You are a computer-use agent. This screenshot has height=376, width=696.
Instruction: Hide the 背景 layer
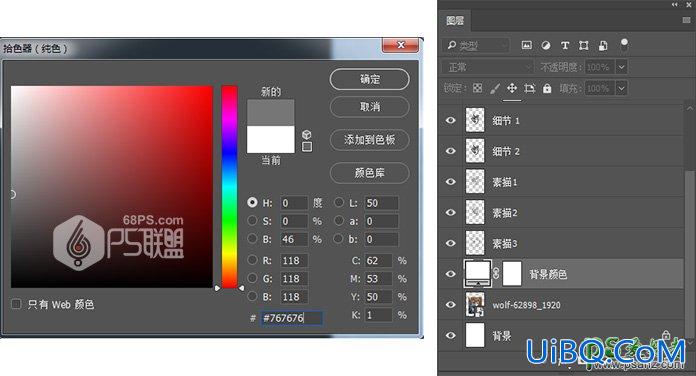451,335
